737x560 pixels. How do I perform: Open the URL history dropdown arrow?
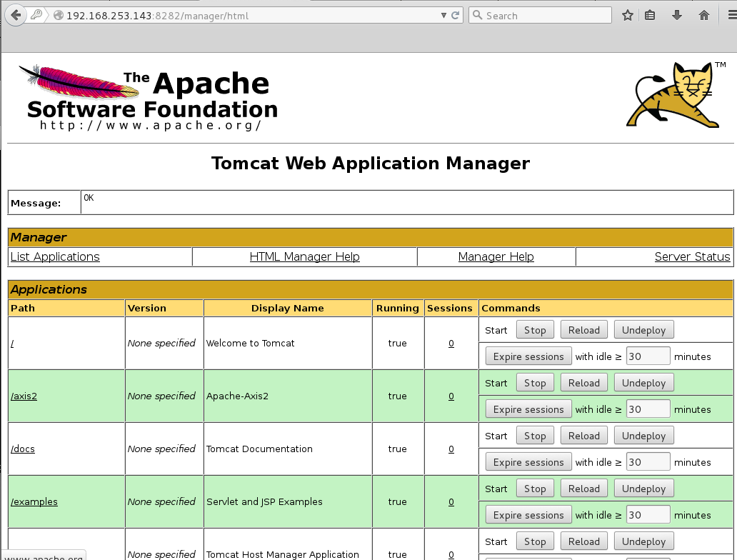[444, 15]
